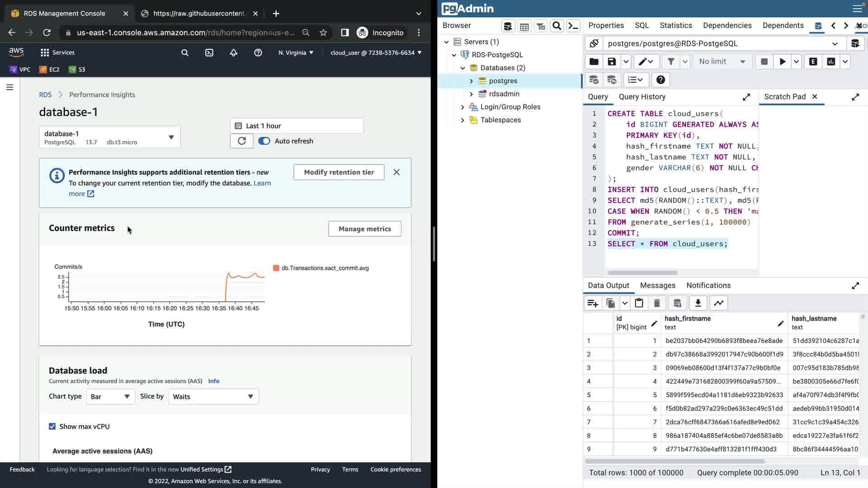The image size is (868, 488).
Task: Open file using the folder icon
Action: pos(594,62)
